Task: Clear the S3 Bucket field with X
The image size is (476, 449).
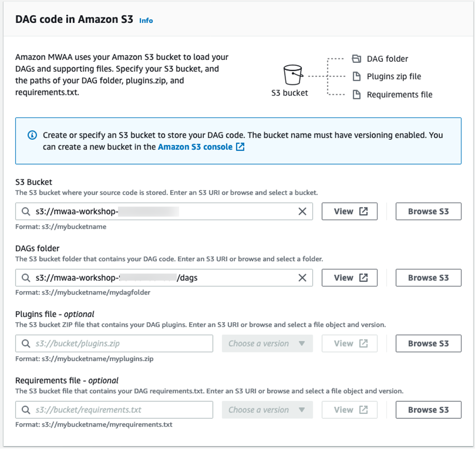Action: [302, 211]
